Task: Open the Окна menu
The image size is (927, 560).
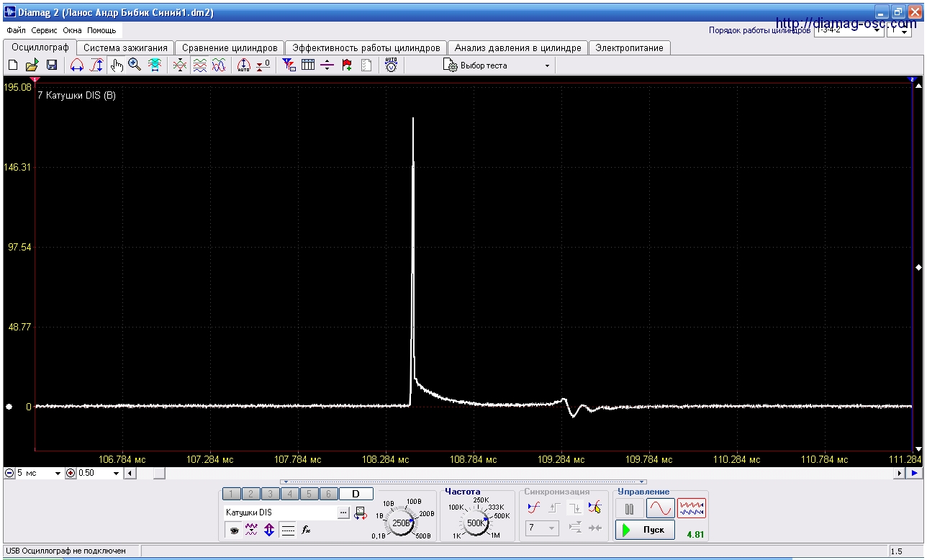Action: pos(72,31)
